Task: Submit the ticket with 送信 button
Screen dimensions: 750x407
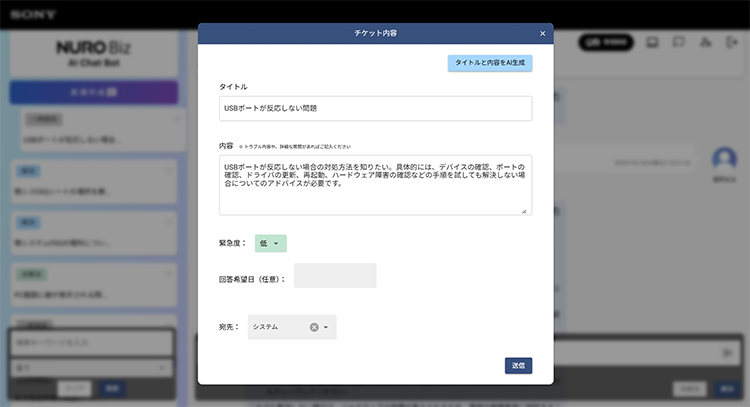Action: pos(518,366)
